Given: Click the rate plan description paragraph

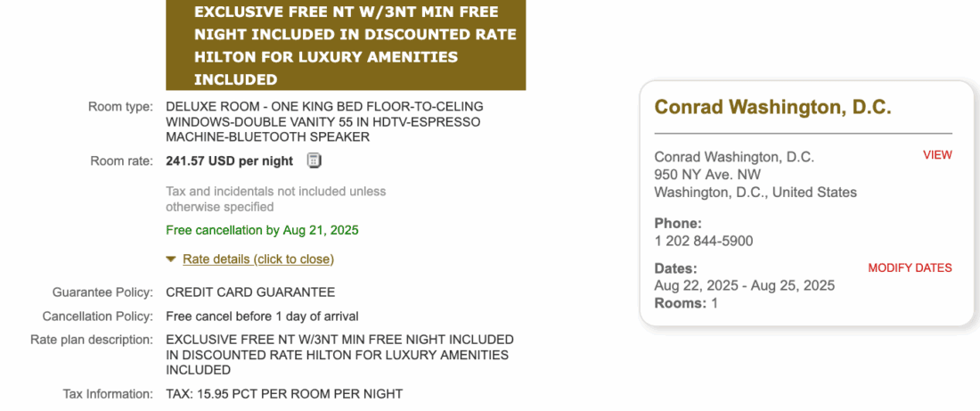Looking at the screenshot, I should click(339, 355).
